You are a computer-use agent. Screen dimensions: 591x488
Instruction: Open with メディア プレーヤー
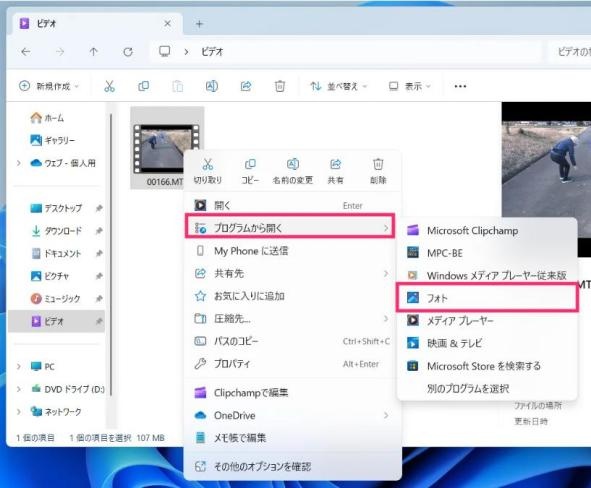pos(487,321)
